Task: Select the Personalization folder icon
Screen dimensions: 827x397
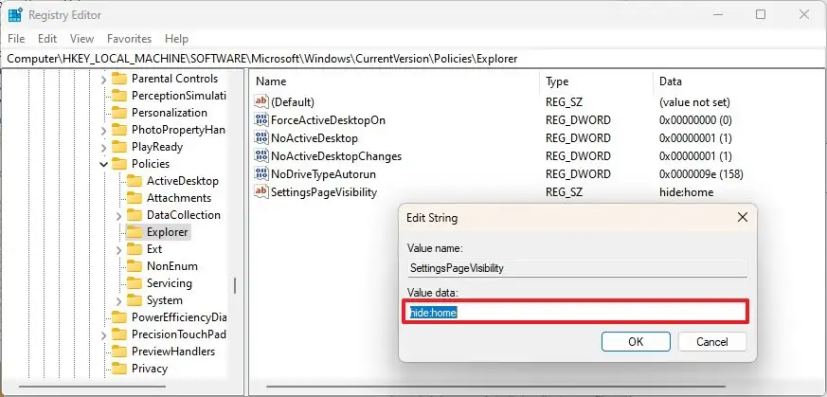Action: 120,113
